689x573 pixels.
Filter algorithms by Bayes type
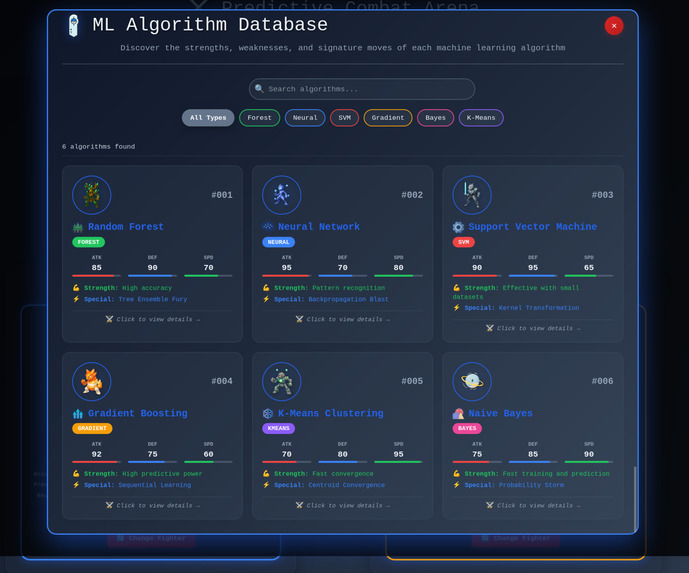tap(435, 118)
